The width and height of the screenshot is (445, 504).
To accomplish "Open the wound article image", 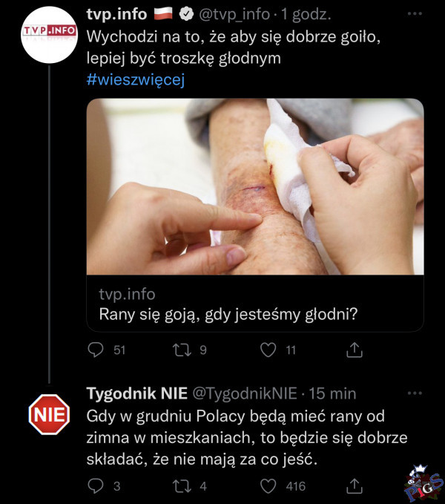I will pos(255,186).
